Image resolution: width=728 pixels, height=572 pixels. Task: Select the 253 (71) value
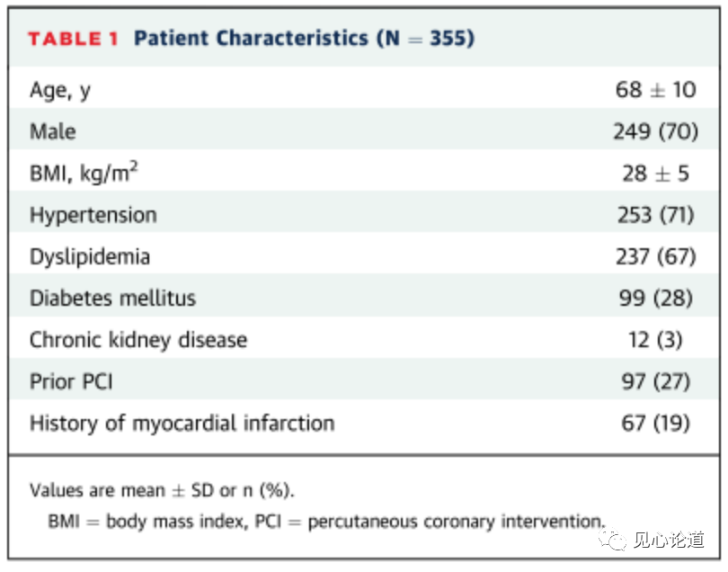point(655,215)
